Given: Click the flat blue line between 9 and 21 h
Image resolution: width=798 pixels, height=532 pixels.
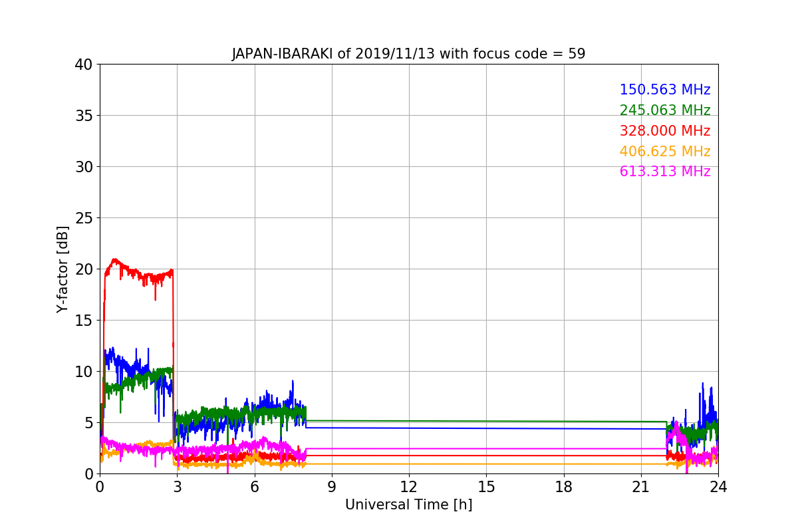Looking at the screenshot, I should pyautogui.click(x=485, y=428).
